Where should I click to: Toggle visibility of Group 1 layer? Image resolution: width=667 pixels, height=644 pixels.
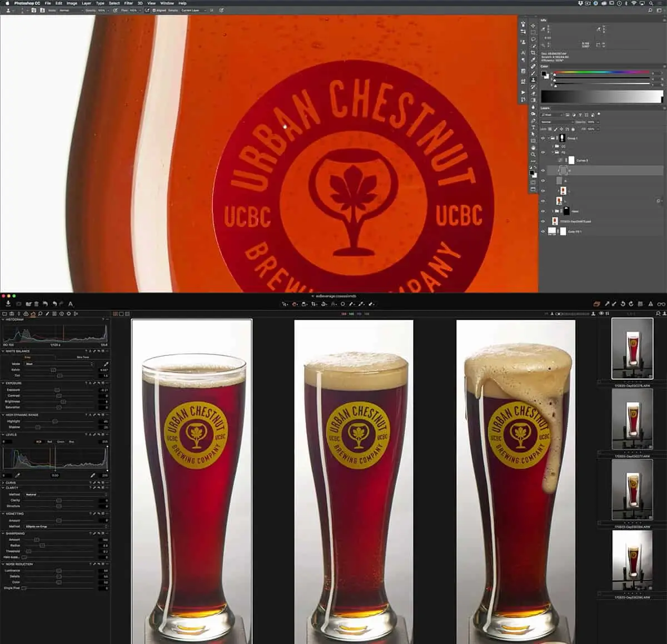pyautogui.click(x=543, y=138)
